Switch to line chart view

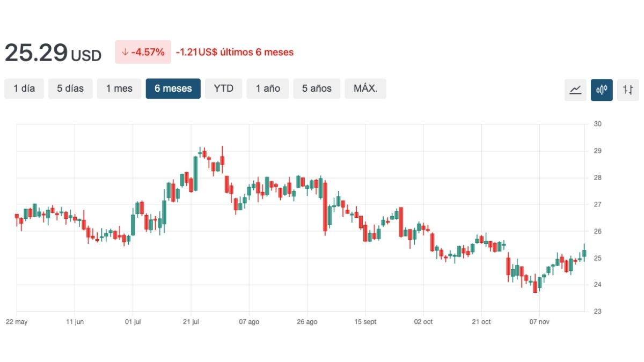click(x=575, y=90)
